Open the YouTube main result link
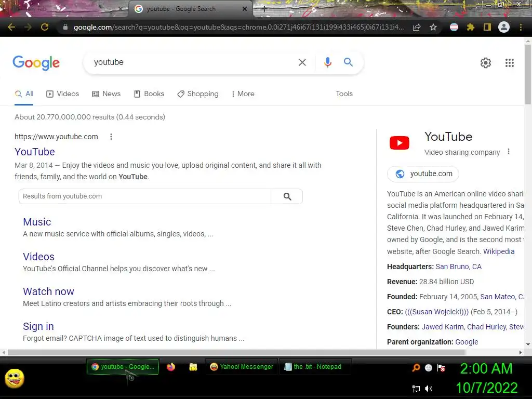 coord(35,152)
